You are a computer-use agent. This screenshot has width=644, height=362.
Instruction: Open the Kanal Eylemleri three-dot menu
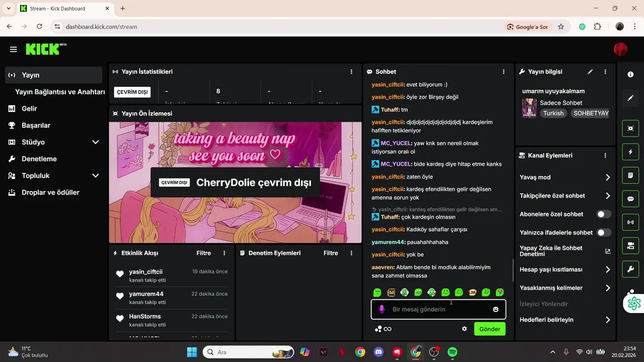click(x=605, y=156)
